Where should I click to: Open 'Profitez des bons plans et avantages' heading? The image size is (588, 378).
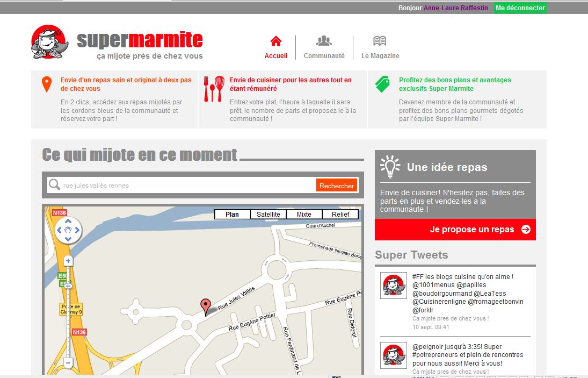(x=455, y=84)
